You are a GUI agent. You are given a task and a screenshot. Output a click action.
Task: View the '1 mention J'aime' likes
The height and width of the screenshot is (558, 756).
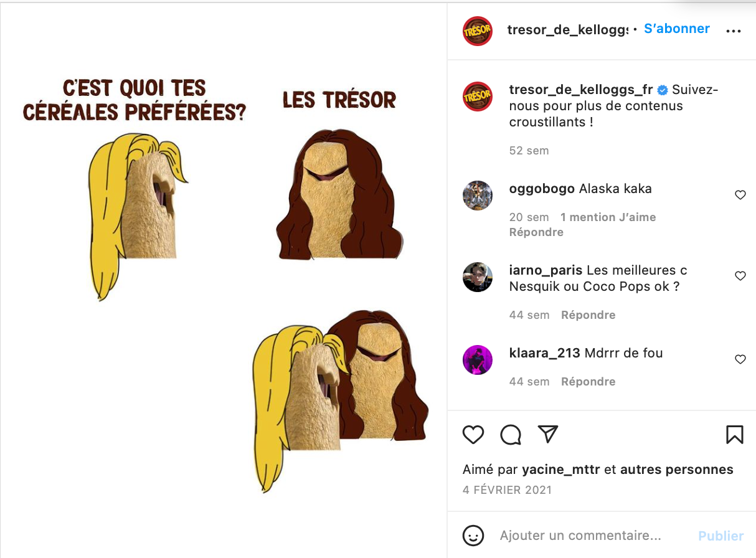(608, 217)
